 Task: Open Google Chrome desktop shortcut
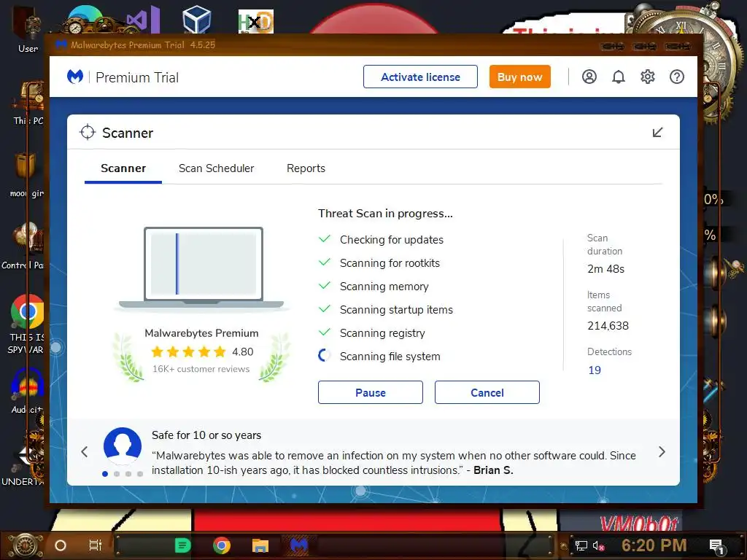pyautogui.click(x=27, y=323)
